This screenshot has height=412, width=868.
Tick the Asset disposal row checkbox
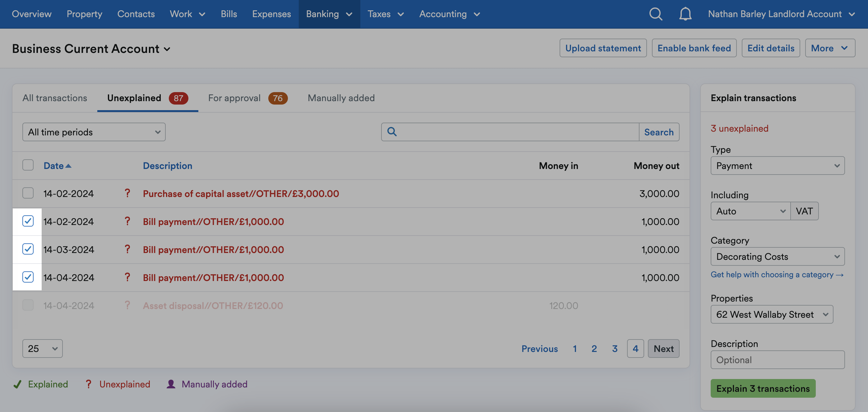28,305
